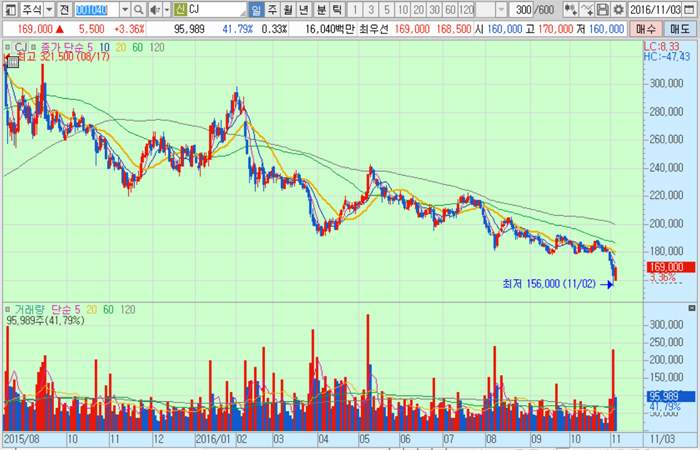Expand the empty interval combo box after 120
Image resolution: width=700 pixels, height=450 pixels.
(489, 9)
